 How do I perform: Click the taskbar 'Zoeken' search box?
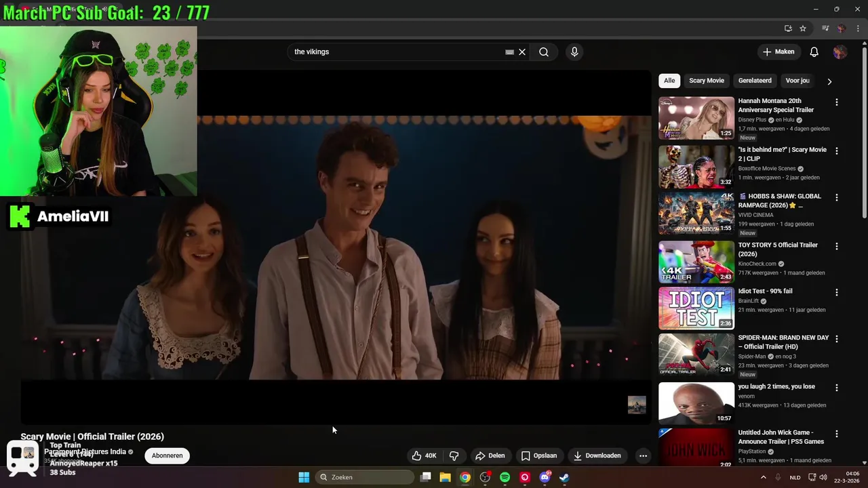pos(365,477)
